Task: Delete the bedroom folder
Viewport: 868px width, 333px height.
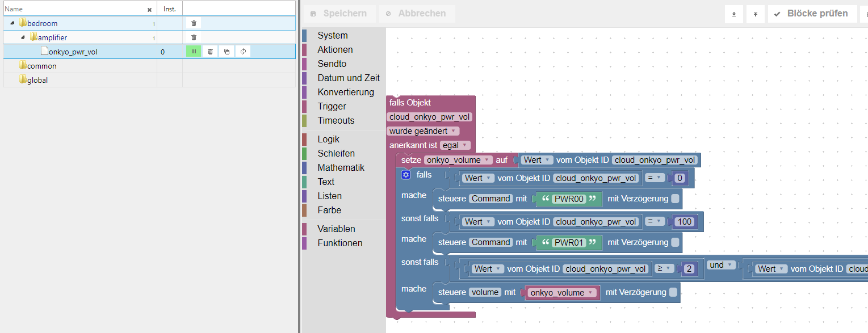Action: 194,23
